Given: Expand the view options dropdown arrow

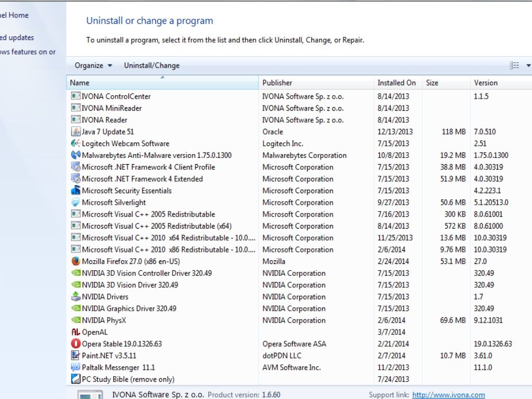Looking at the screenshot, I should click(528, 65).
